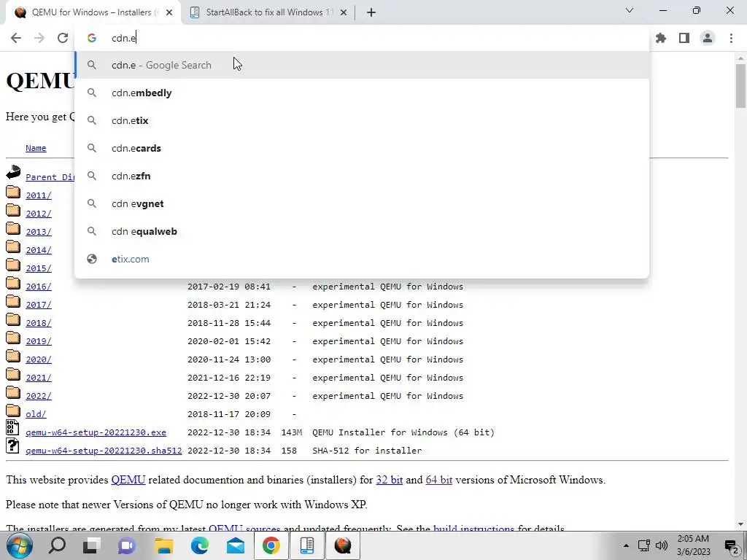This screenshot has width=747, height=560.
Task: Open the Chrome extensions puzzle icon
Action: click(x=661, y=38)
